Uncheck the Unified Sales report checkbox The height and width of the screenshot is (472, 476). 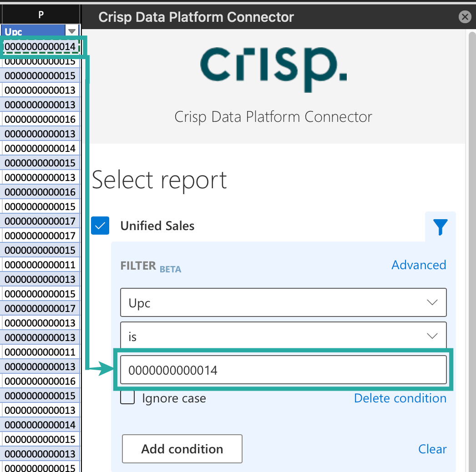click(100, 226)
